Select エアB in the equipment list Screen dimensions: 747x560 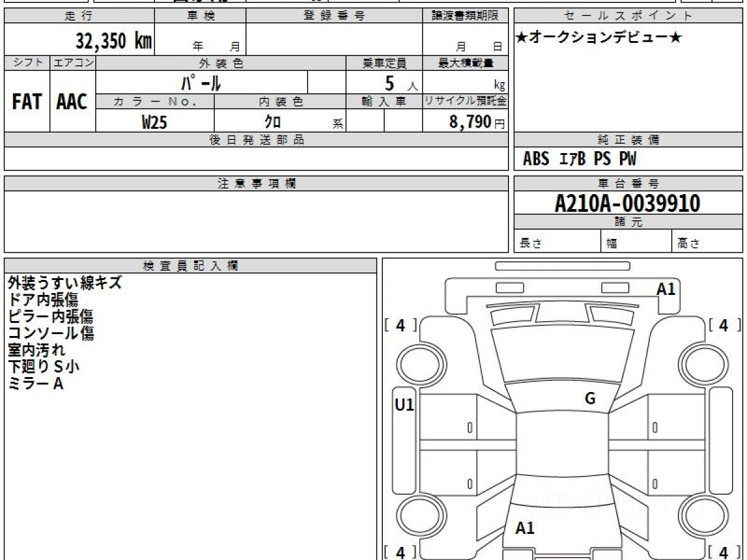tap(573, 159)
